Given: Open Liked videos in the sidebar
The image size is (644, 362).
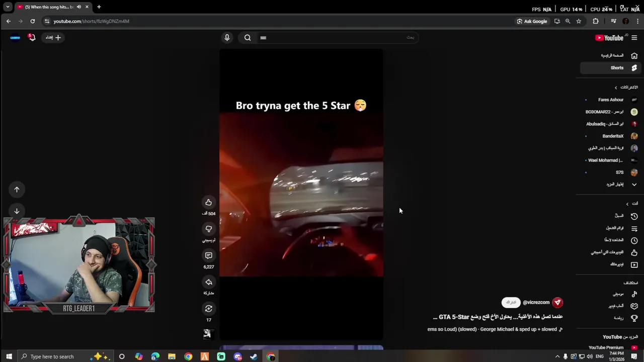Looking at the screenshot, I should 609,252.
